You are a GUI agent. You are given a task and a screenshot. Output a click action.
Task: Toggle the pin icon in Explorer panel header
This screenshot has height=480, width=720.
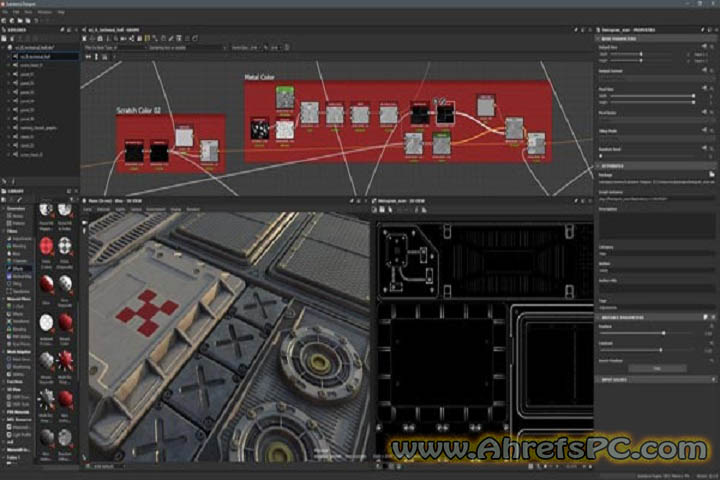coord(62,29)
